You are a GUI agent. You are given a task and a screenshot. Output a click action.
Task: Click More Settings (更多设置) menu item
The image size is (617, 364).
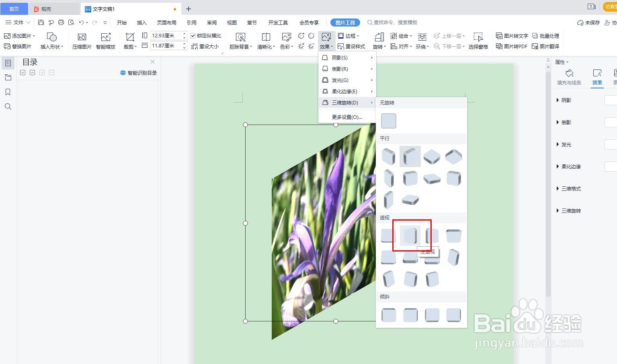click(347, 117)
